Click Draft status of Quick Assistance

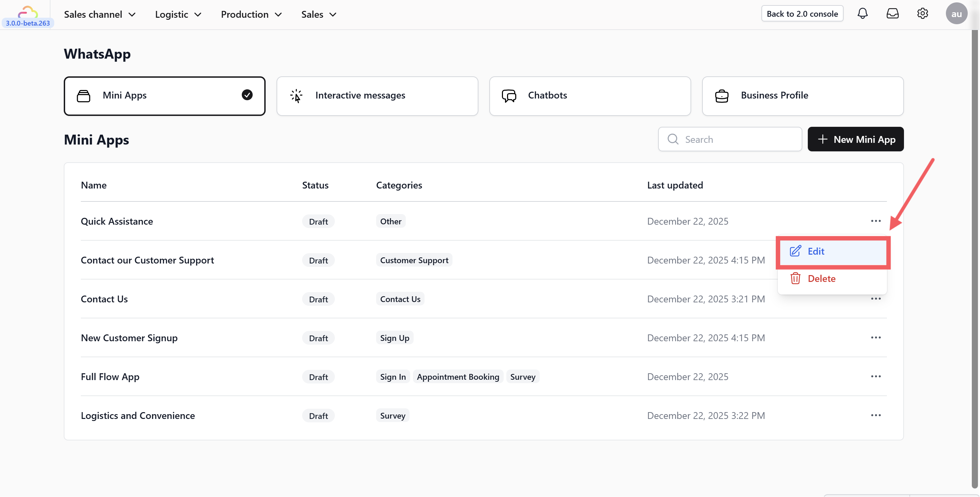coord(318,221)
